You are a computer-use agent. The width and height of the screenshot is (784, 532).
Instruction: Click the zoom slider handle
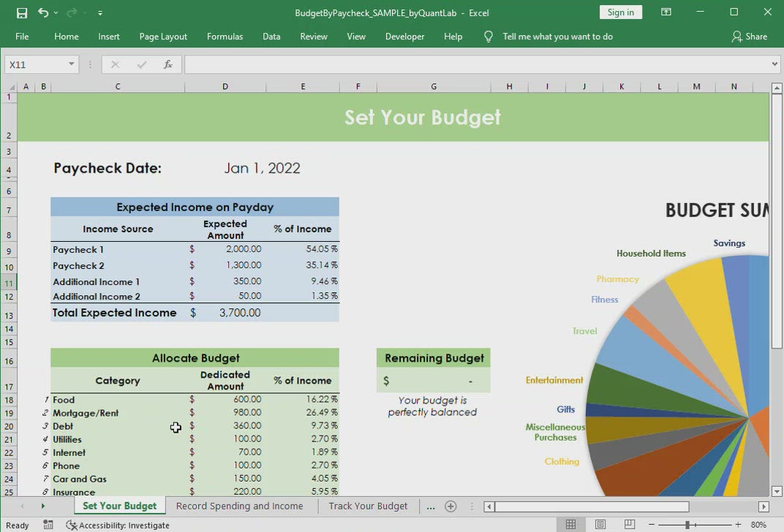(687, 525)
